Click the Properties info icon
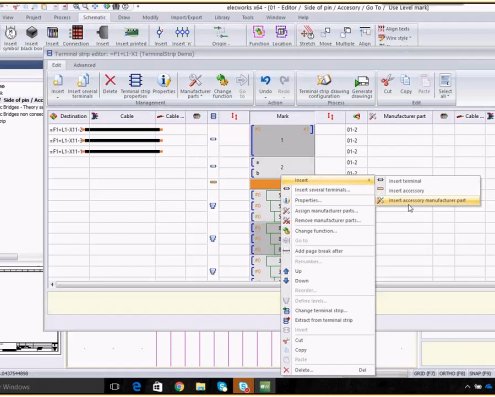The height and width of the screenshot is (397, 495). (164, 80)
